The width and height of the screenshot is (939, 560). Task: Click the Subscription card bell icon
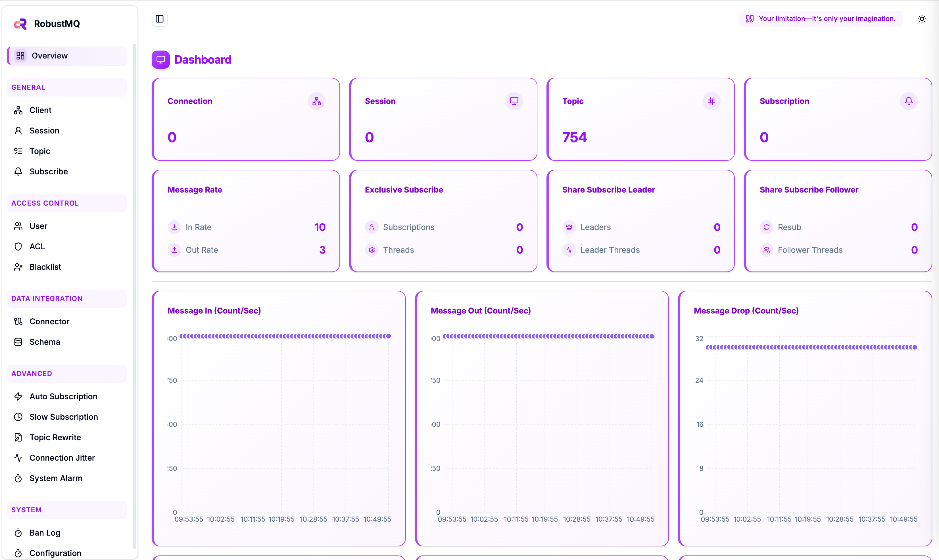[x=908, y=101]
